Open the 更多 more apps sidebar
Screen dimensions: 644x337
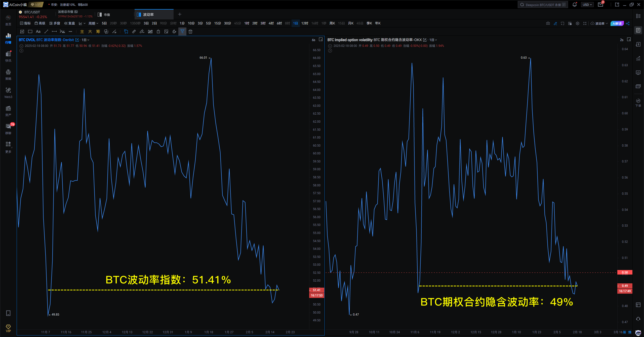(8, 147)
